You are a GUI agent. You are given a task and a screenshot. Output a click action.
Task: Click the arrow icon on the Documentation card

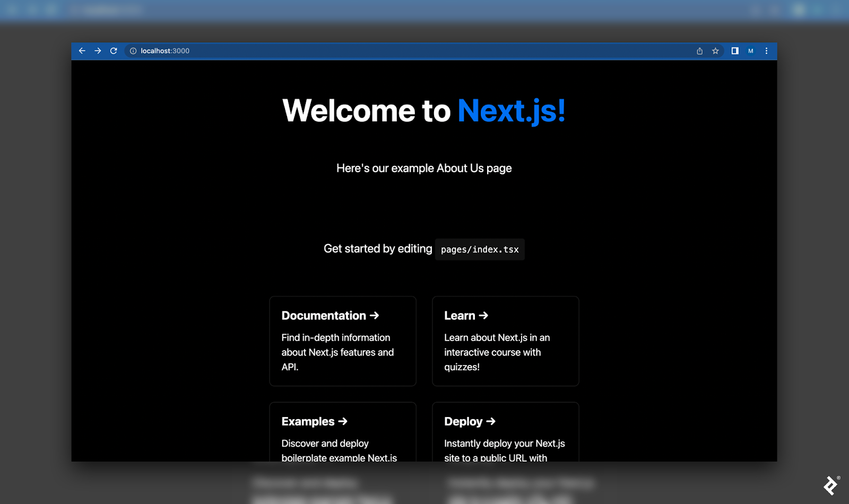(375, 315)
